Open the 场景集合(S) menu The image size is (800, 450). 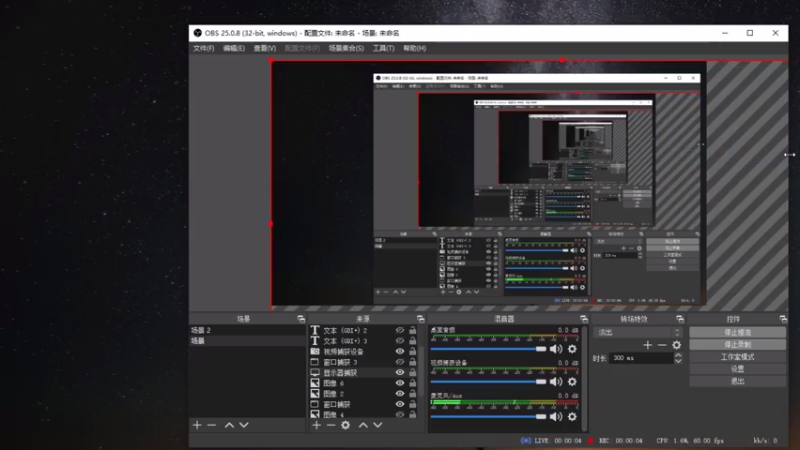[x=346, y=48]
